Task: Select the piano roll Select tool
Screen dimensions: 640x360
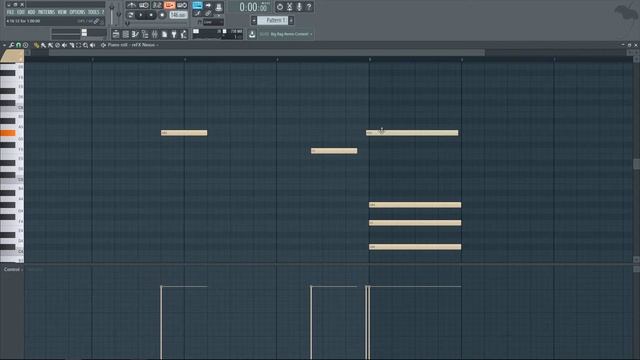Action: point(78,45)
